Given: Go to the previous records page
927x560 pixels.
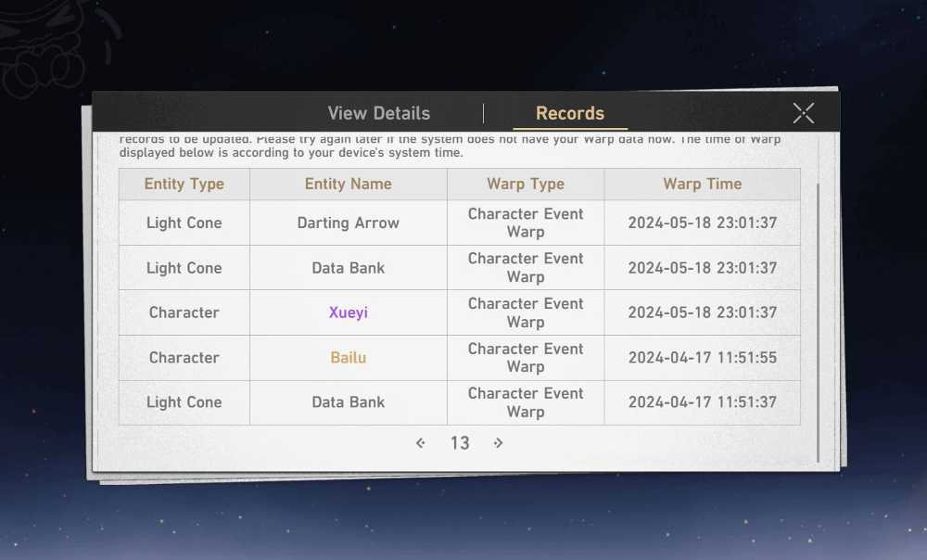Looking at the screenshot, I should (x=420, y=443).
